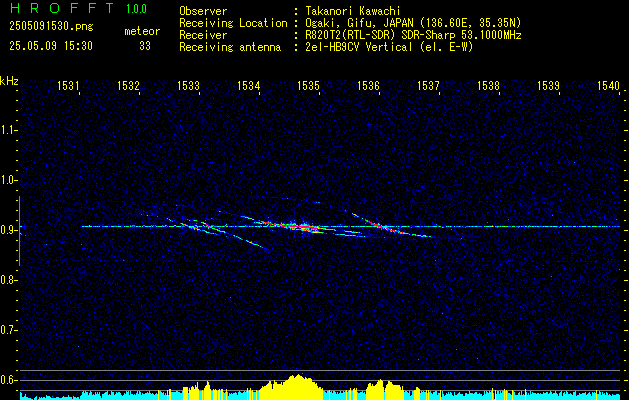Click the Observer label

click(x=203, y=11)
